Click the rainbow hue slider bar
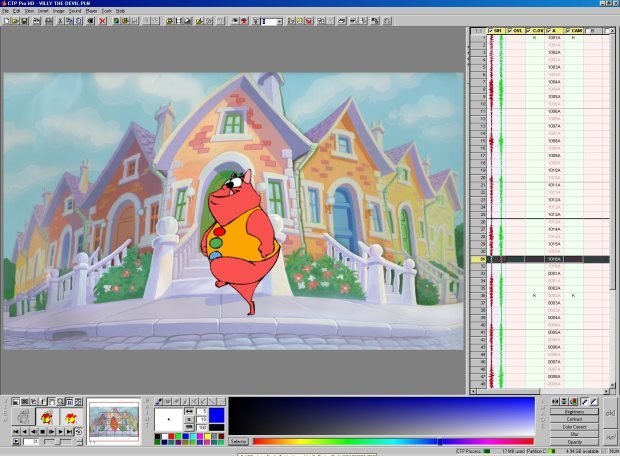Screen dimensions: 620x456 point(393,441)
